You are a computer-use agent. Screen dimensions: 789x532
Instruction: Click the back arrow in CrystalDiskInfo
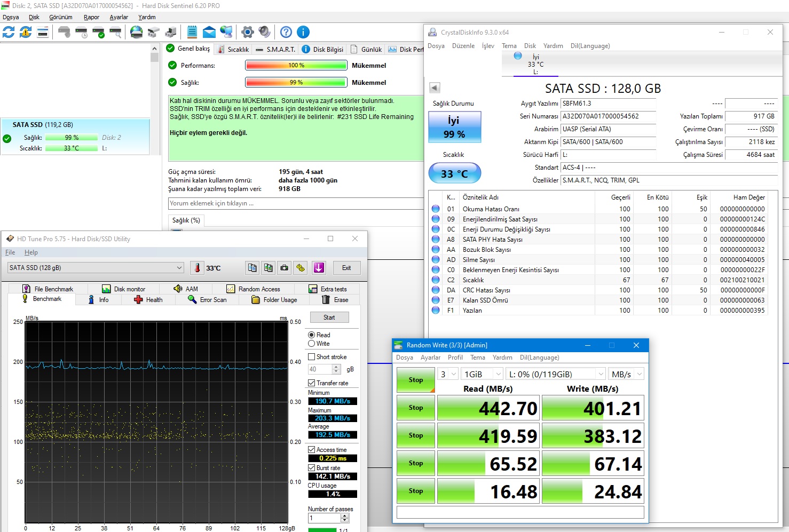435,88
